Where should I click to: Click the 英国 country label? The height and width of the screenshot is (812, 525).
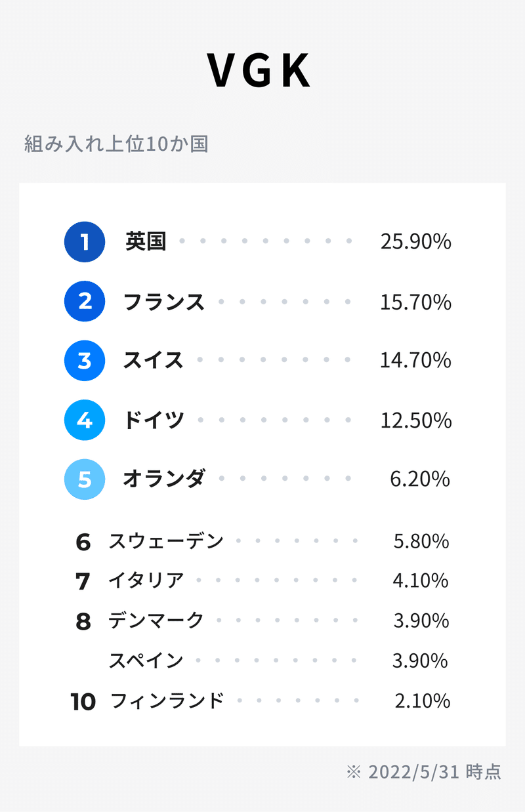coord(146,241)
